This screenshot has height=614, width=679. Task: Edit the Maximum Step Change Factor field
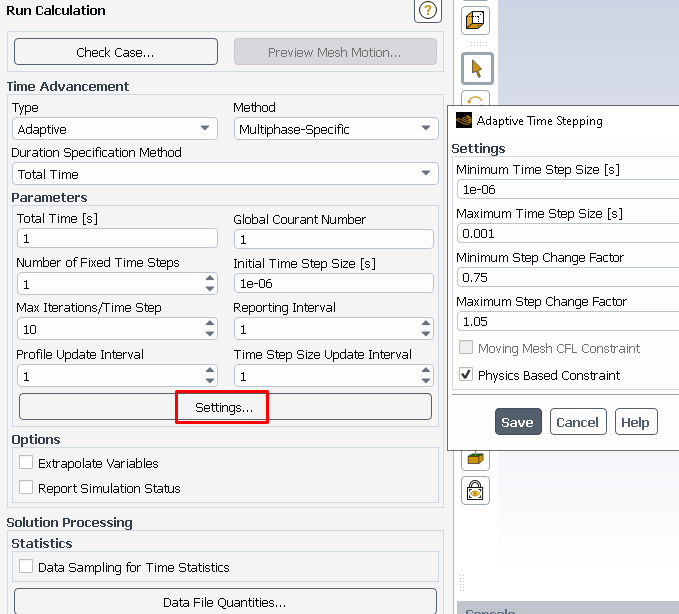pyautogui.click(x=568, y=322)
